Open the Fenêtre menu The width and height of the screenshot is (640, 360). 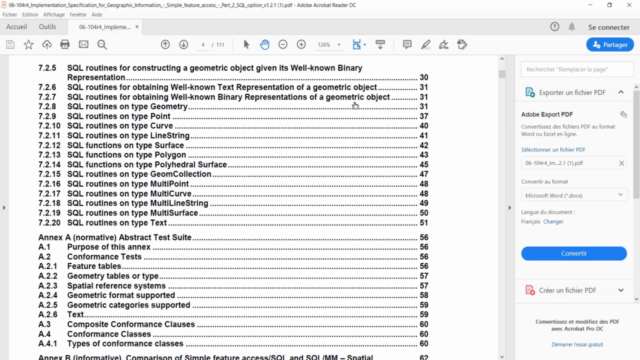click(x=78, y=15)
